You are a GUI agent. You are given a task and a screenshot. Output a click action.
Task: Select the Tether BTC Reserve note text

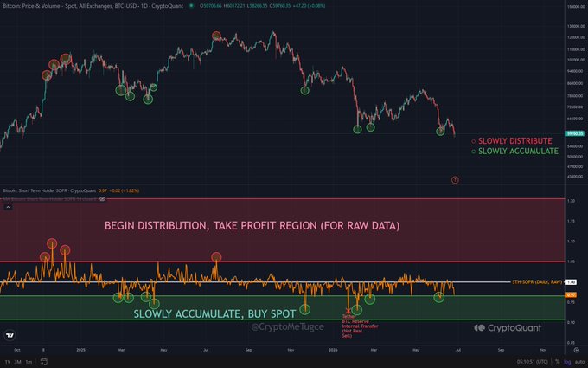[x=360, y=326]
